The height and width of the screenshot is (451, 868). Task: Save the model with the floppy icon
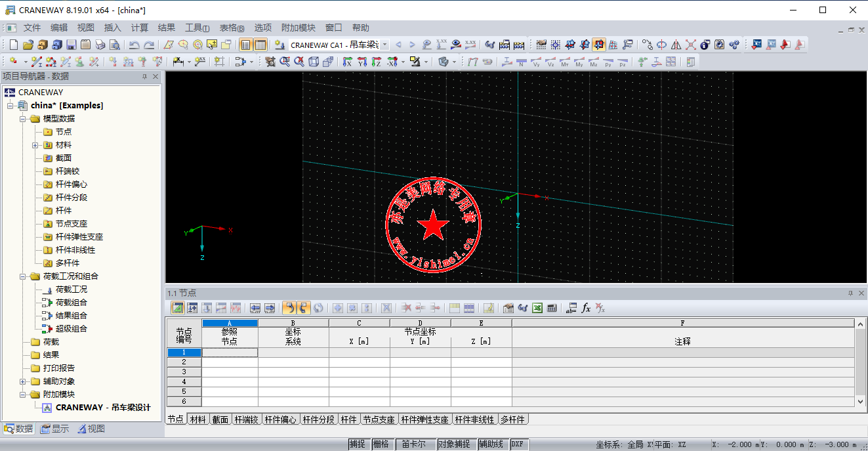point(71,45)
